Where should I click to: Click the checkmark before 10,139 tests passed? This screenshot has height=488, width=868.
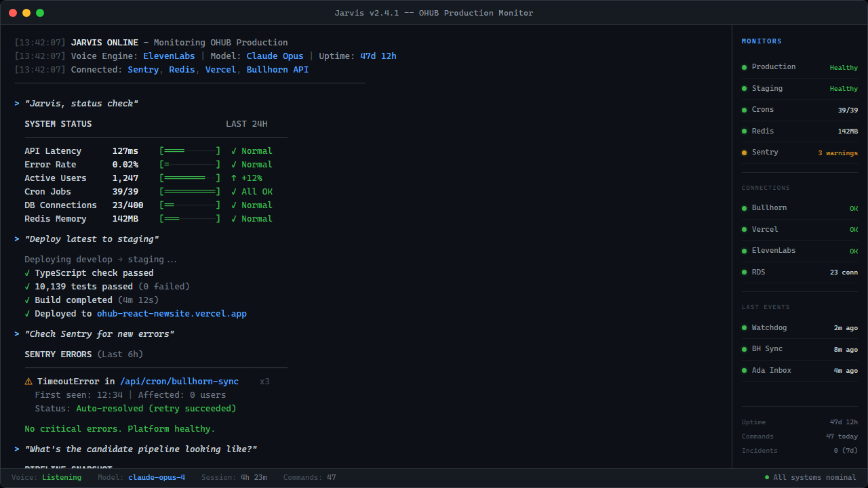tap(27, 287)
